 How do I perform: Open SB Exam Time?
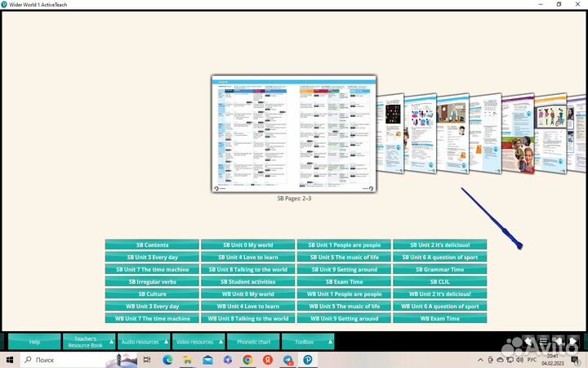coord(344,281)
